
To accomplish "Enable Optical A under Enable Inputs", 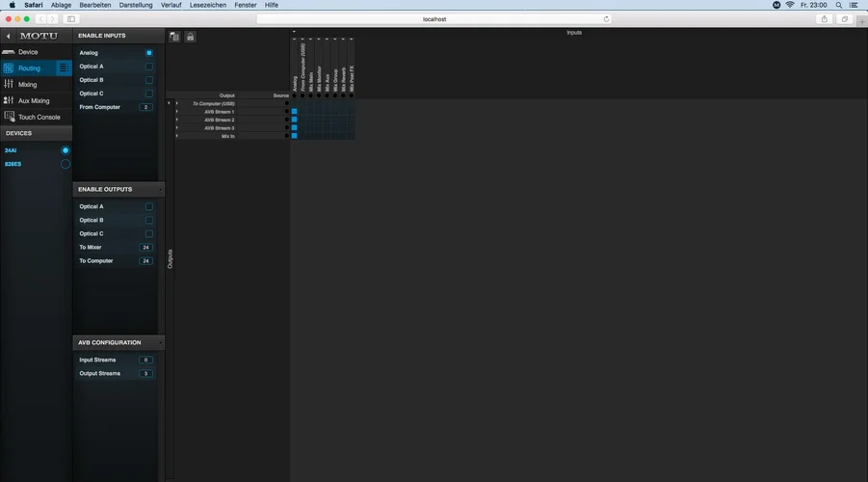I will [x=149, y=67].
